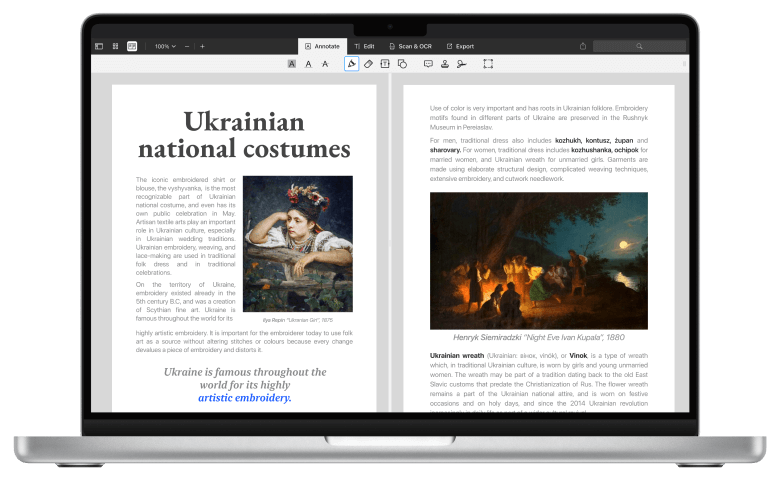Open the Export tab
The height and width of the screenshot is (480, 780).
(460, 46)
